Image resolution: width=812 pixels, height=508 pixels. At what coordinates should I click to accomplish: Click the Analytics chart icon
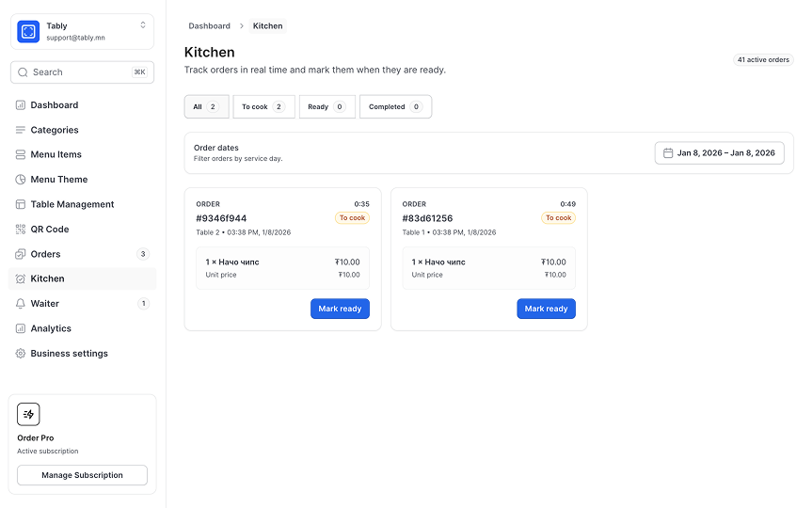coord(21,328)
